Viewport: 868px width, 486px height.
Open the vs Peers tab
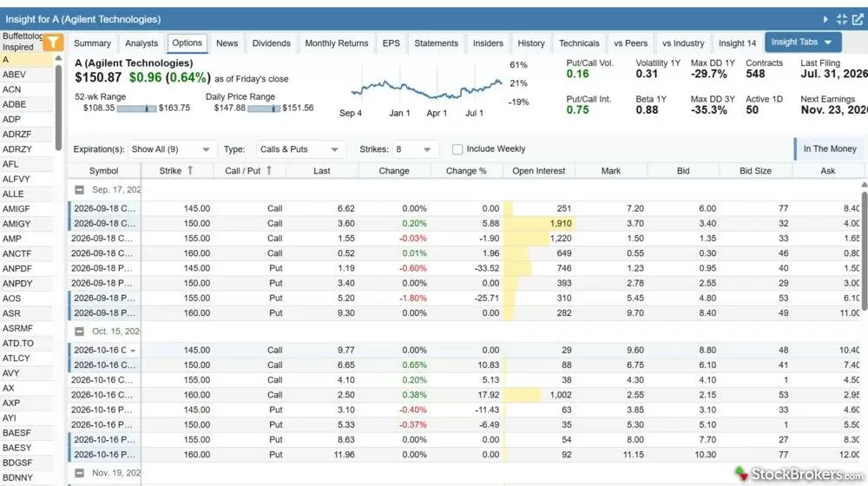point(630,43)
